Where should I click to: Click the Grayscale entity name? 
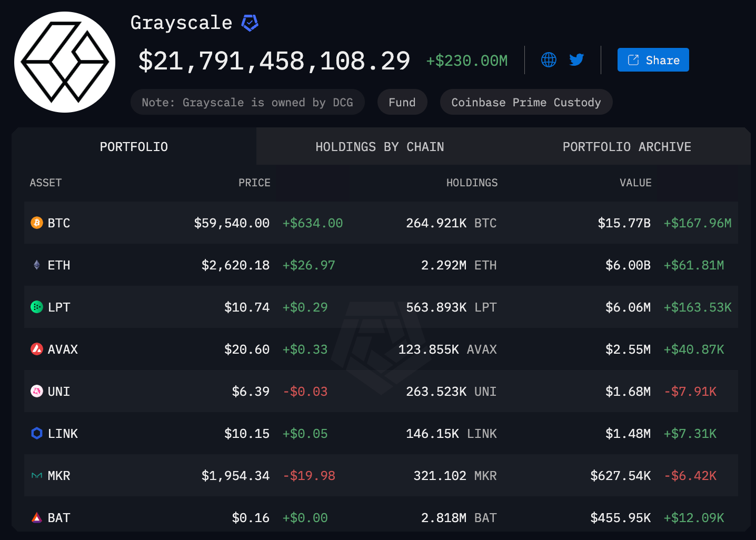[x=182, y=23]
